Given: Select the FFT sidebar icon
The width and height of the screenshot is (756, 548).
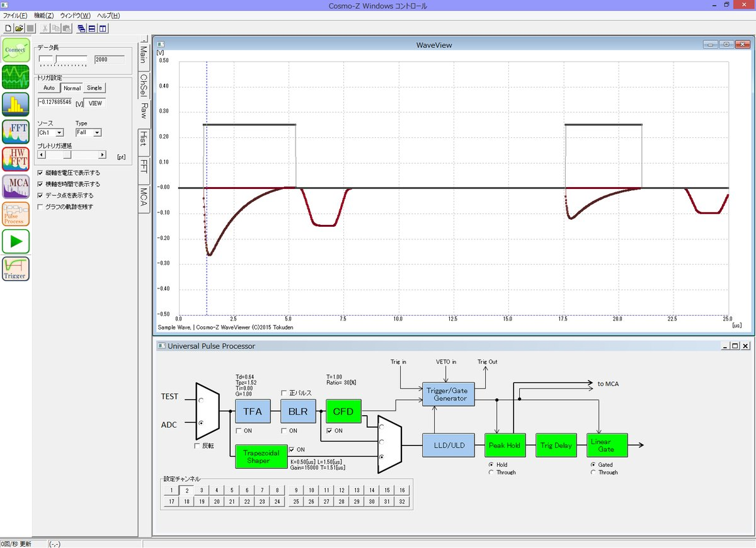Looking at the screenshot, I should tap(16, 132).
